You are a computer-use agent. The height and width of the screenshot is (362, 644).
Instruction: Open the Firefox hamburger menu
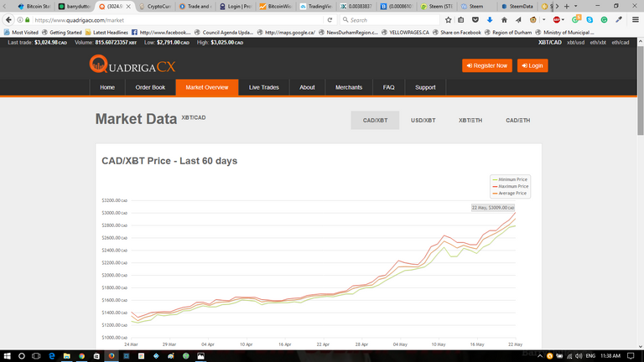(636, 20)
